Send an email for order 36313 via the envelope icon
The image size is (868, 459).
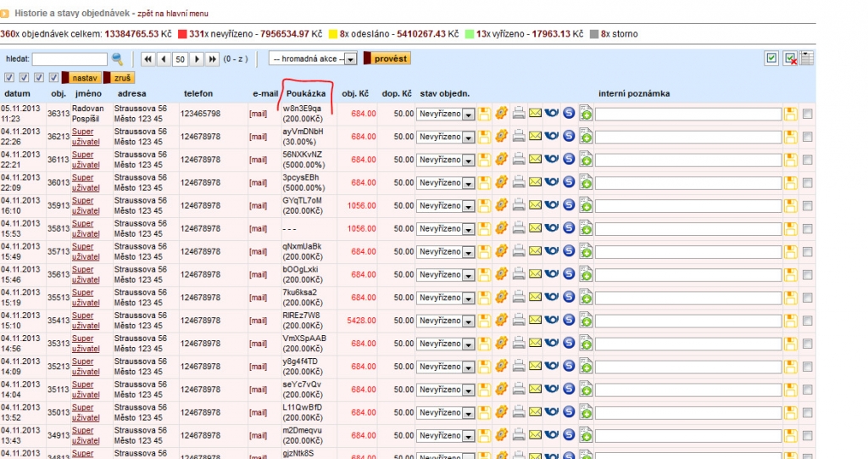tap(535, 113)
